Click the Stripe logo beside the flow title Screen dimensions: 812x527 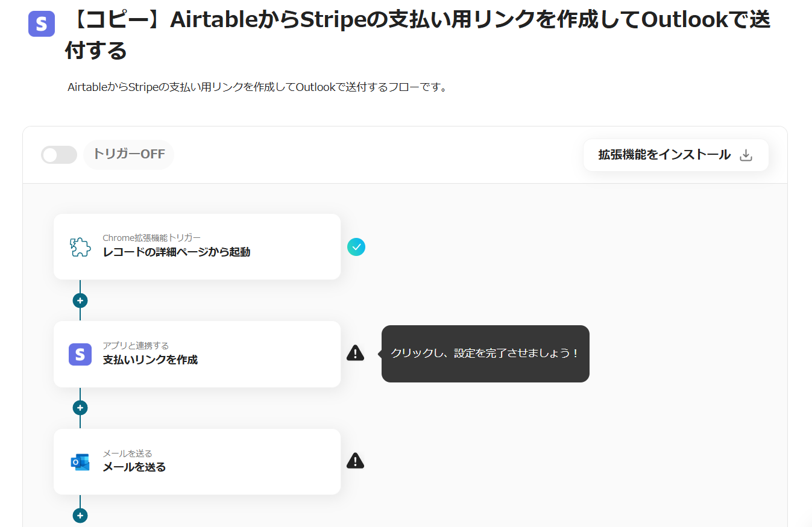coord(42,24)
